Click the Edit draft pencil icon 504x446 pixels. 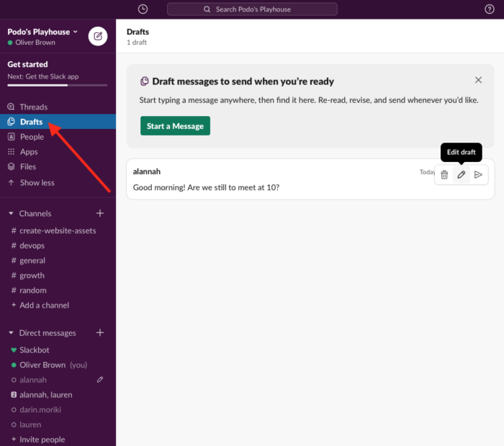[462, 174]
